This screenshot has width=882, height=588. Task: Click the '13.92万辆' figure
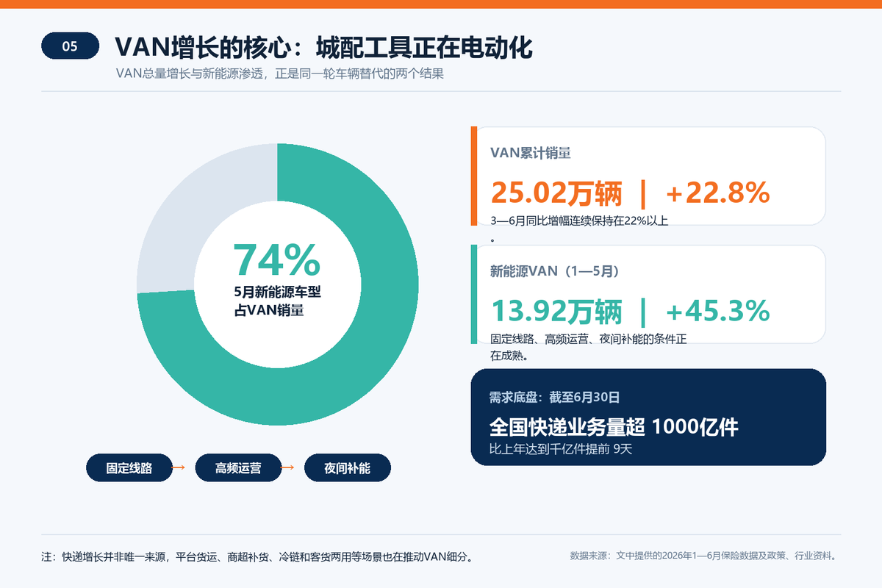click(556, 312)
